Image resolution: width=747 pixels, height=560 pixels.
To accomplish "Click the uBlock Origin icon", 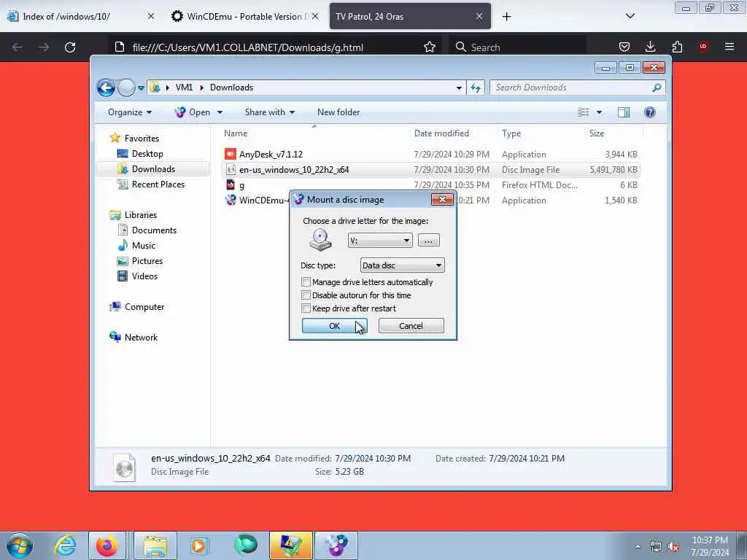I will click(x=703, y=47).
